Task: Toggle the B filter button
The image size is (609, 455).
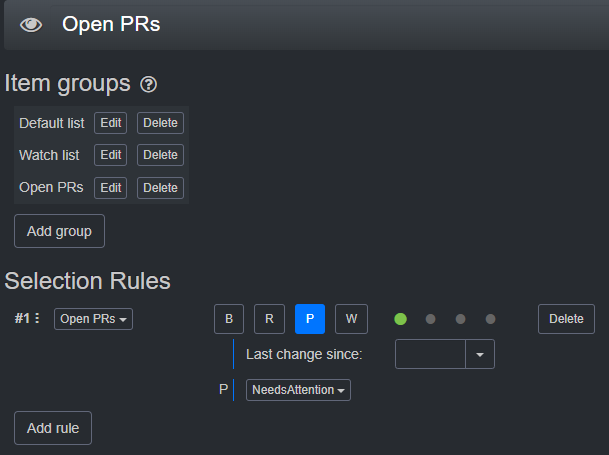Action: [x=229, y=319]
